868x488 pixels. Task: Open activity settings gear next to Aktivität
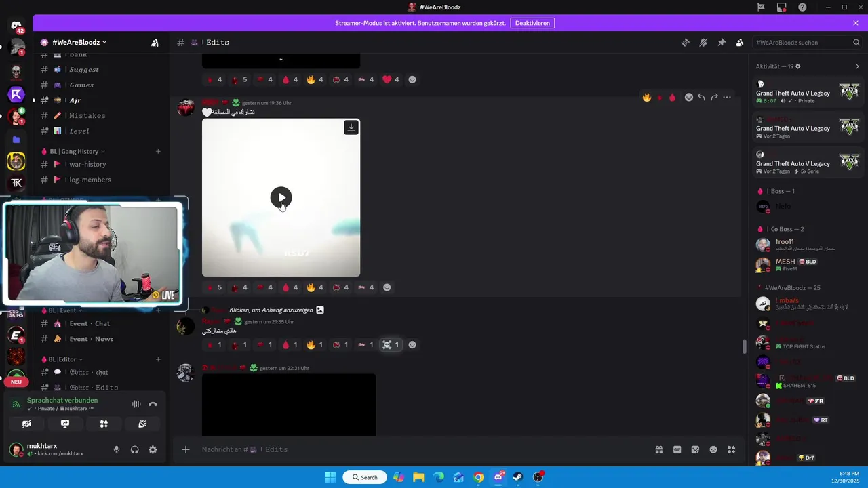[798, 66]
